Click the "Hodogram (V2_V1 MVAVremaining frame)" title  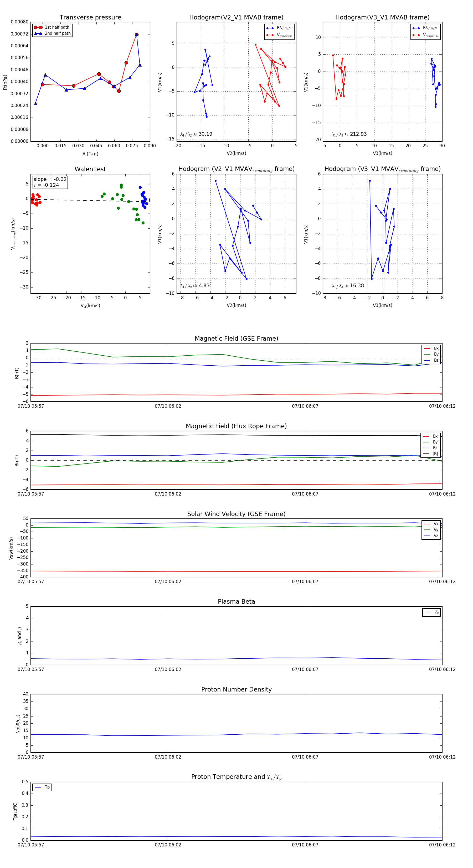click(x=236, y=169)
